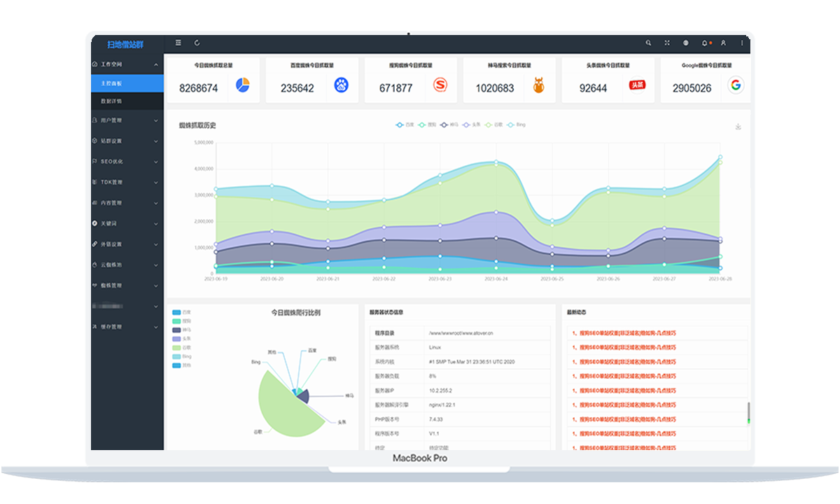The height and width of the screenshot is (504, 840).
Task: Click the PHP version 7.4.33
Action: click(437, 419)
